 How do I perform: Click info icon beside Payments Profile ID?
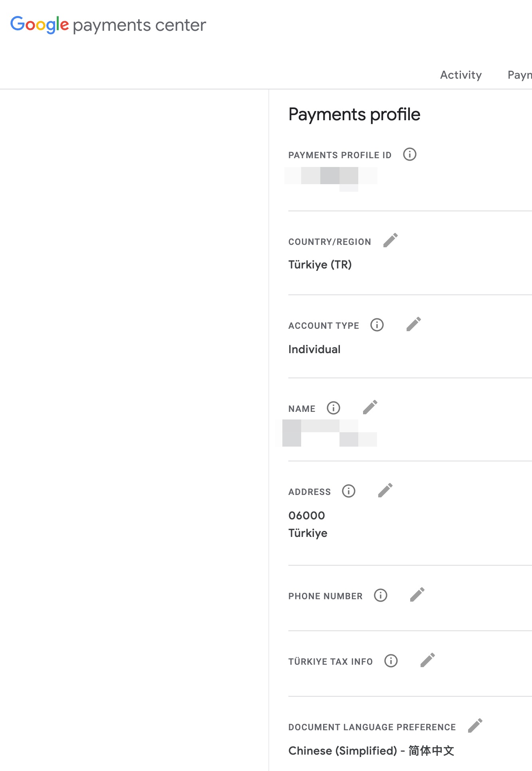click(409, 154)
